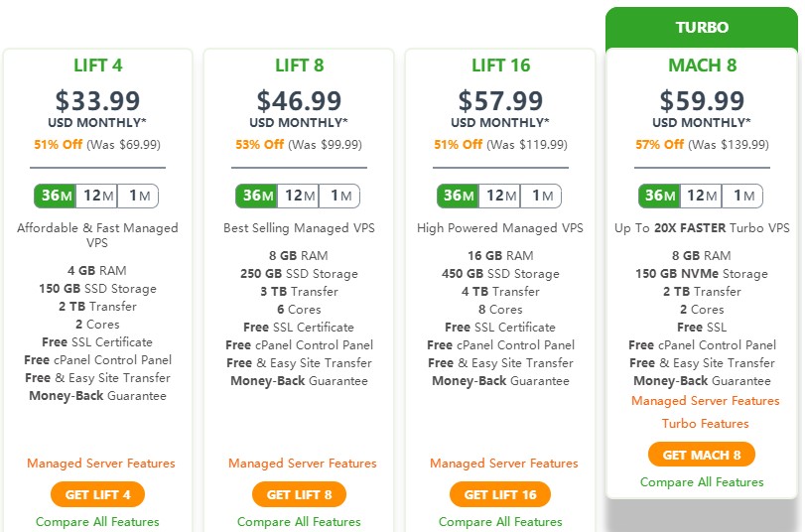Open the Turbo Features link
The height and width of the screenshot is (532, 805).
tap(705, 424)
